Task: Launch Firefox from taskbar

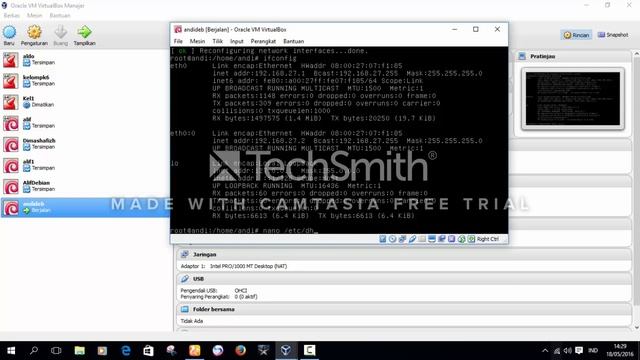Action: pyautogui.click(x=240, y=351)
